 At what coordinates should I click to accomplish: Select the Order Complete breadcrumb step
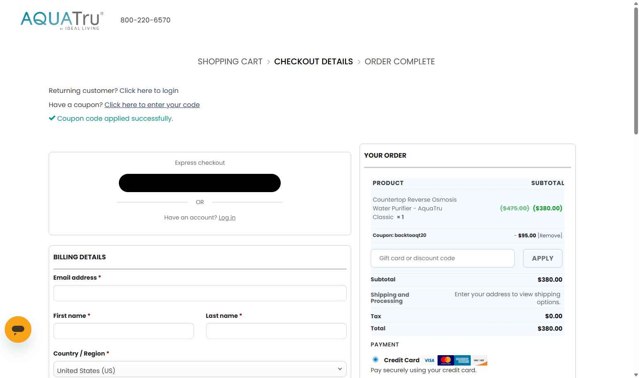[399, 62]
